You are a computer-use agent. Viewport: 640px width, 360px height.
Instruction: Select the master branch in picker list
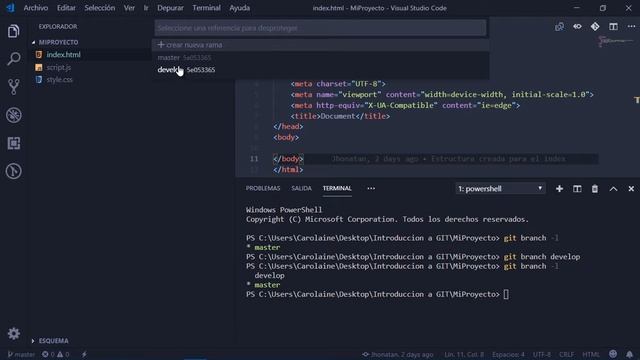click(x=320, y=58)
